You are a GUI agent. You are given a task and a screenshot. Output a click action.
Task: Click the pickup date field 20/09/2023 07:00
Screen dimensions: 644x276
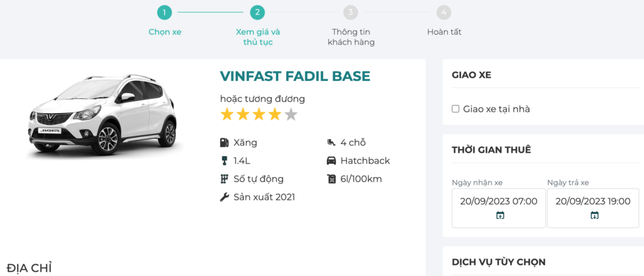(x=499, y=202)
